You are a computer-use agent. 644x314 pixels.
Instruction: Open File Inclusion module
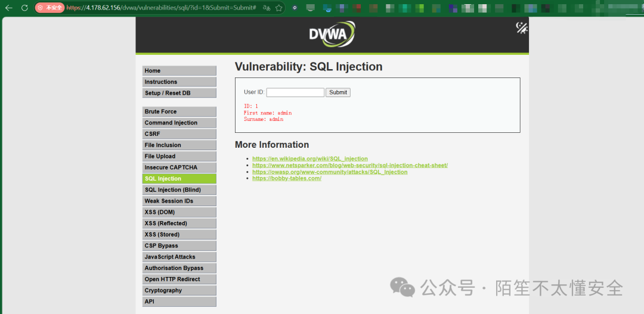[179, 145]
